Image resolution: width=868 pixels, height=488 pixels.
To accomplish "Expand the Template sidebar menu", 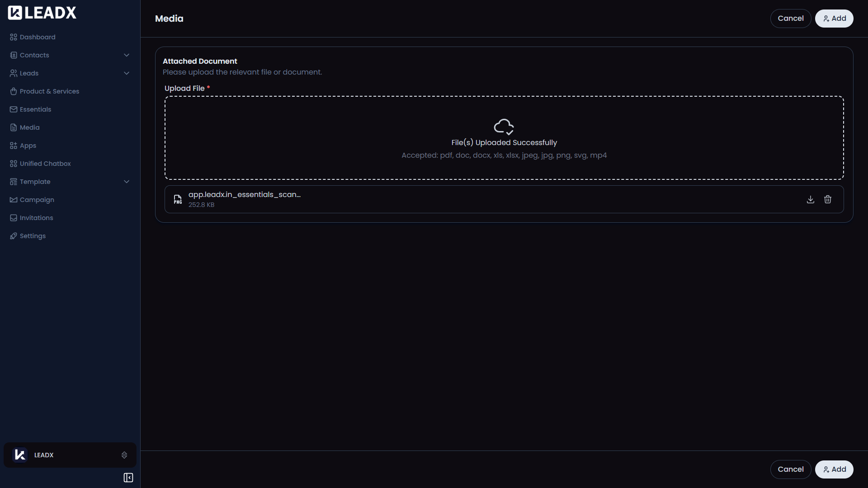I will click(127, 181).
